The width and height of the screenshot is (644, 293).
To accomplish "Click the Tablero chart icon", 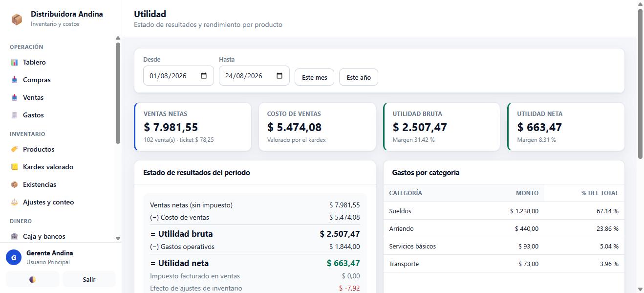I will (x=14, y=62).
